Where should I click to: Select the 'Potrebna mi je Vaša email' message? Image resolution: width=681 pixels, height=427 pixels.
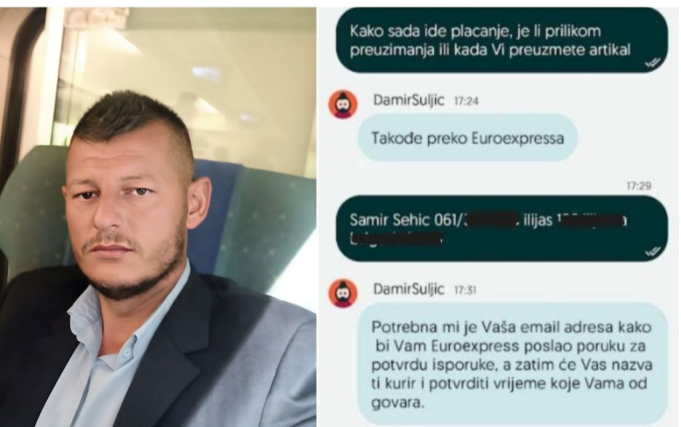(x=512, y=364)
